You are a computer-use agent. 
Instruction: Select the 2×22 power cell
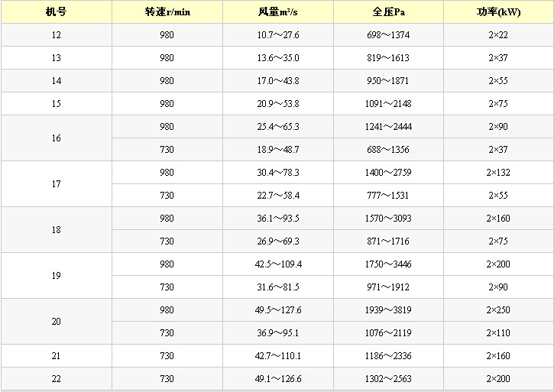point(498,35)
